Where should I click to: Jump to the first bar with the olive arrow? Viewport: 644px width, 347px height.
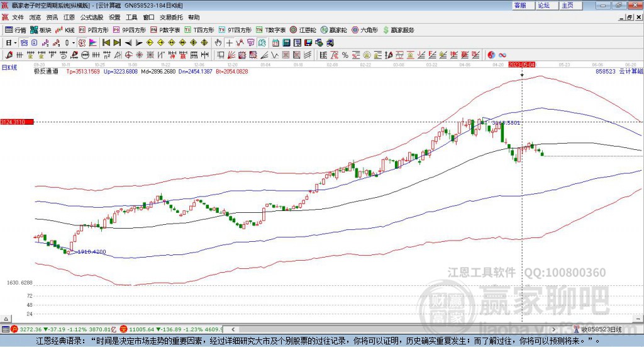106,43
